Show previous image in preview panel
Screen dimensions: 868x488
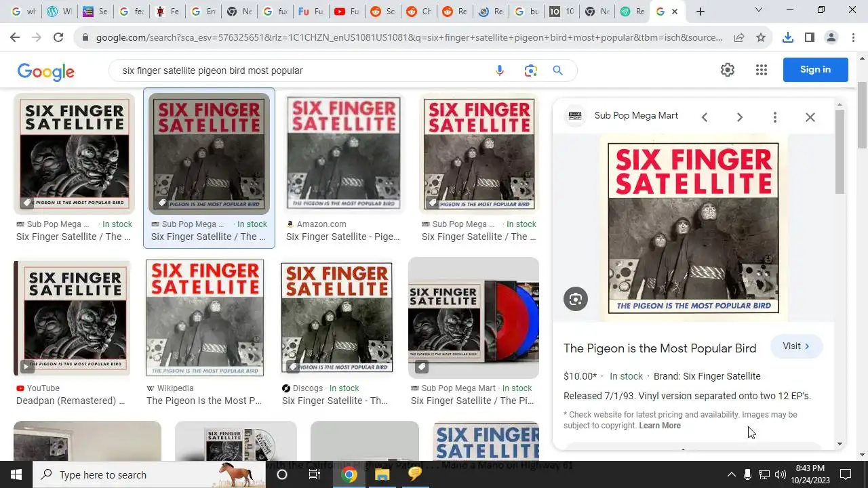(705, 117)
